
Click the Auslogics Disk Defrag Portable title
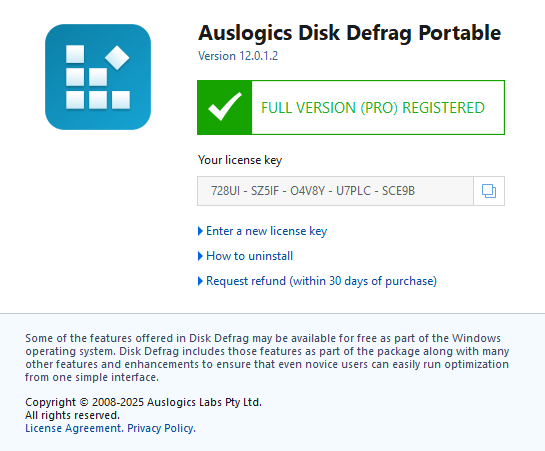point(349,34)
